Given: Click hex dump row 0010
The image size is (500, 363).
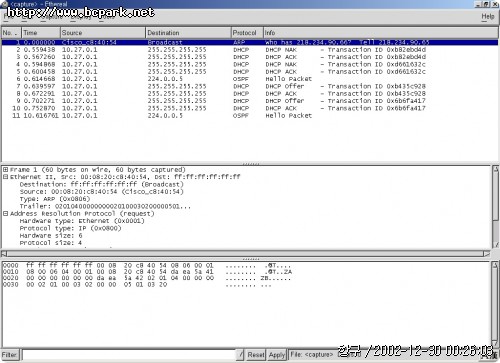Looking at the screenshot, I should [147, 272].
